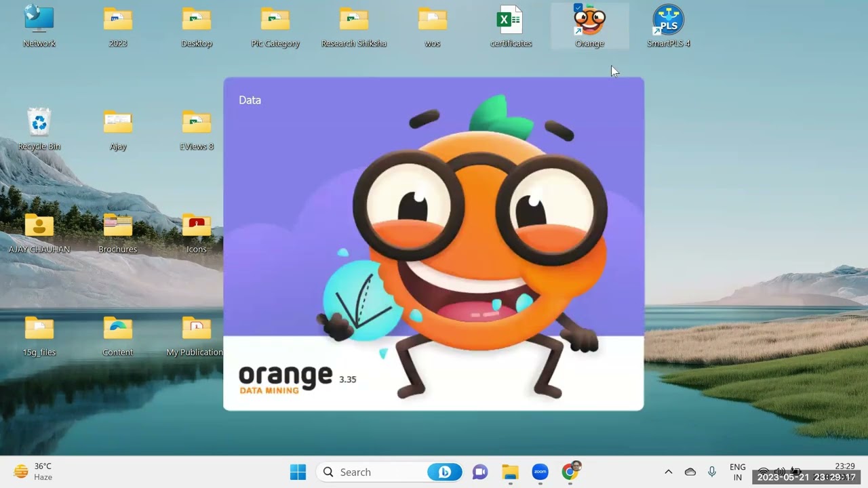
Task: Open Bing chat from search bar
Action: point(445,472)
